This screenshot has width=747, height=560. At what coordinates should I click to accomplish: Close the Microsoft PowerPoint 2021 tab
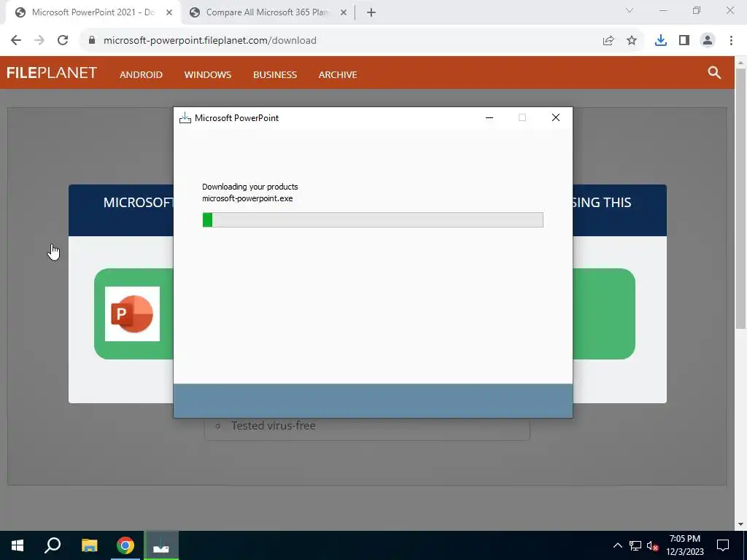point(169,13)
